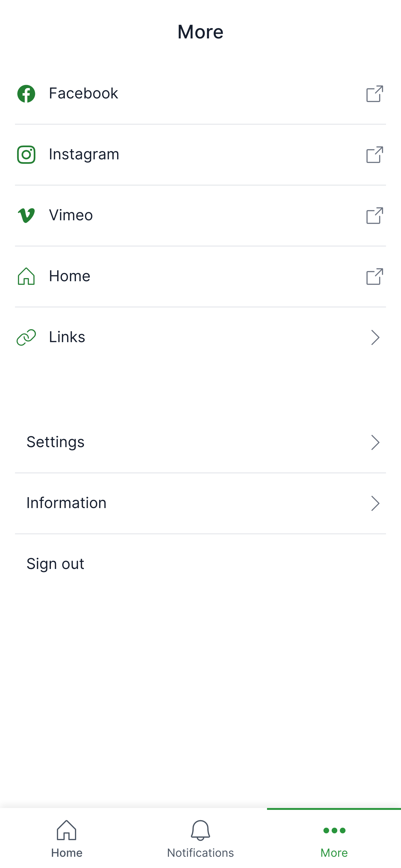This screenshot has height=868, width=401.
Task: Tap Sign out
Action: coord(56,564)
